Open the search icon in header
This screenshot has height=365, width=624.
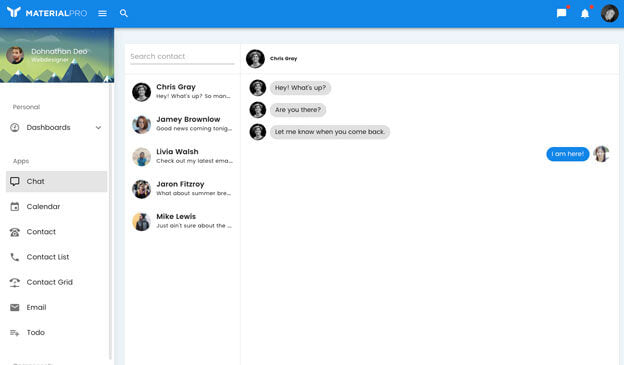(124, 13)
